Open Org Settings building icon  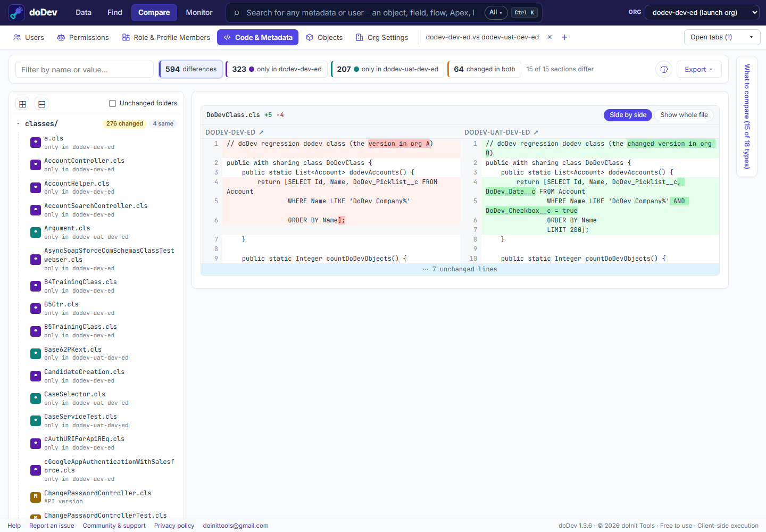tap(360, 37)
